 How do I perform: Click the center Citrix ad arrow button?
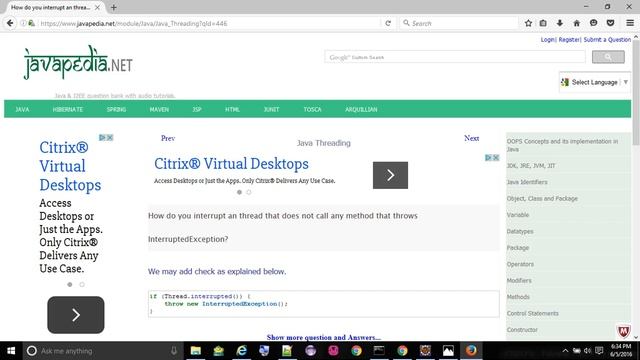(390, 175)
